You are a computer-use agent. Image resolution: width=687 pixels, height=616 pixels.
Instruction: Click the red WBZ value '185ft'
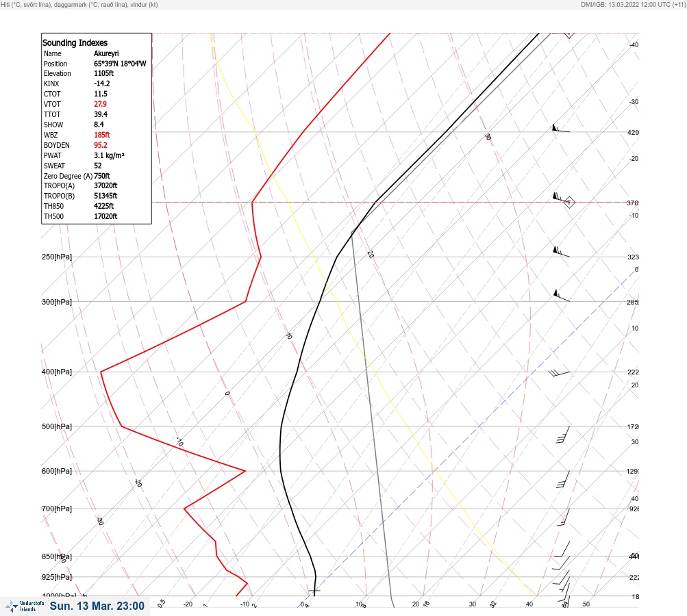coord(102,135)
